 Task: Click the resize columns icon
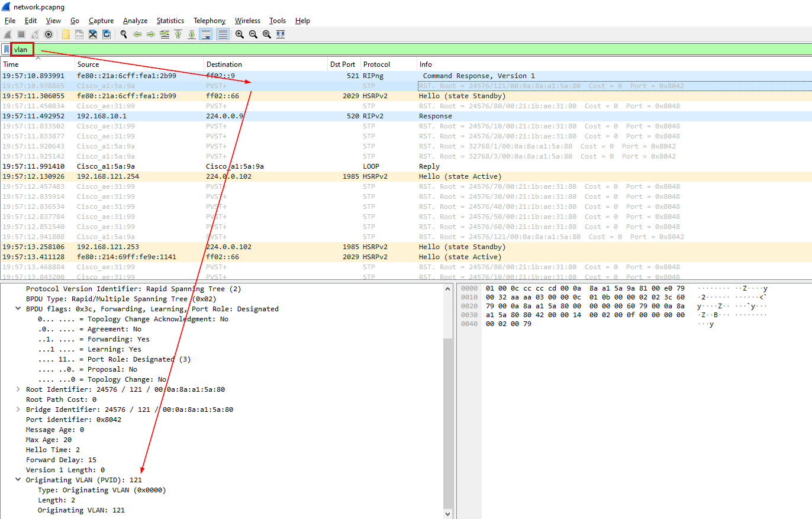[x=281, y=34]
